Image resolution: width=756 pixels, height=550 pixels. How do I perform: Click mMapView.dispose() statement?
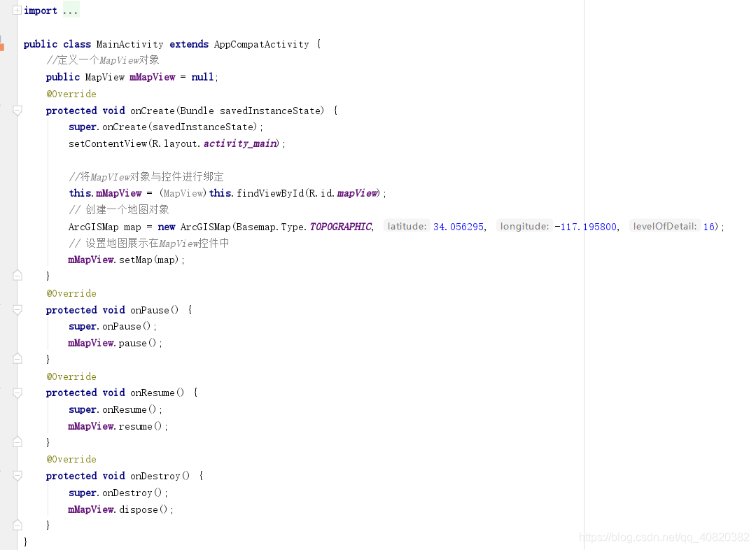point(120,509)
